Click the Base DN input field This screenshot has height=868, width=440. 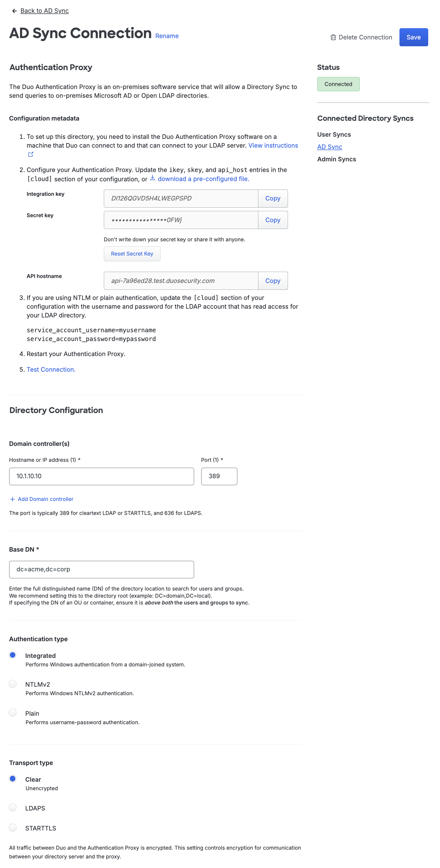tap(101, 569)
